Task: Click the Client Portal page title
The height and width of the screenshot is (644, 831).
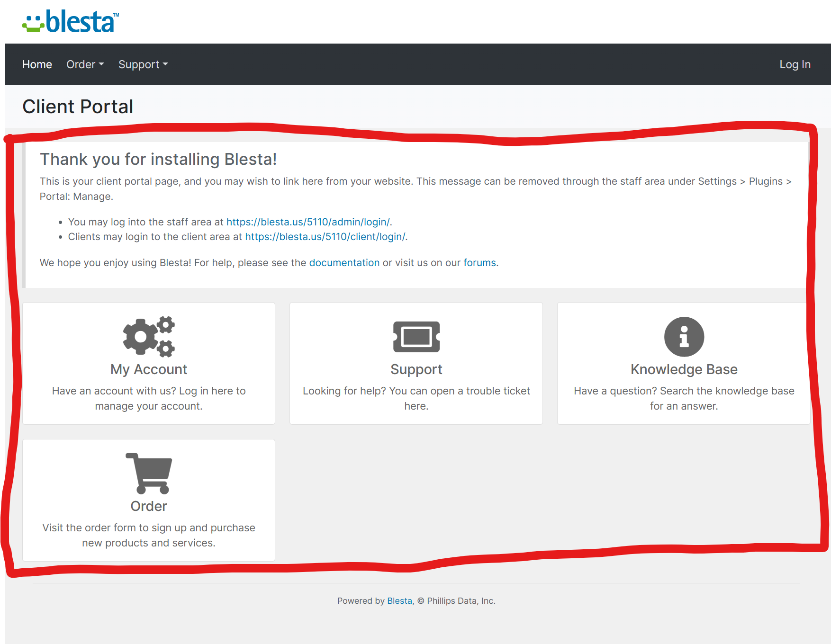Action: [x=78, y=107]
